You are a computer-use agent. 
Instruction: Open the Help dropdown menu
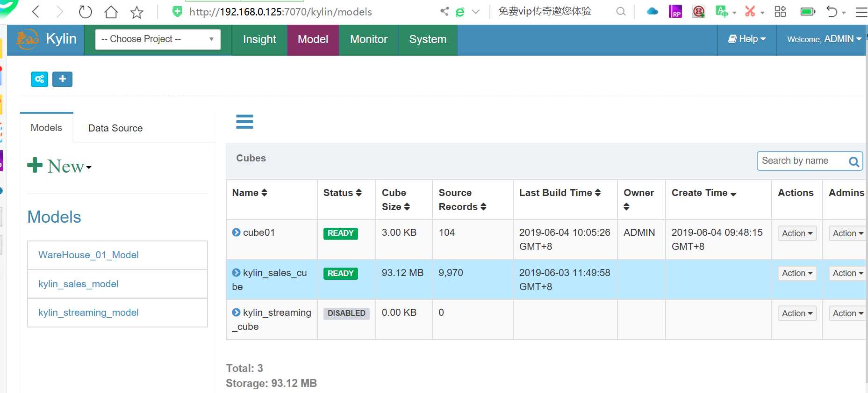[x=747, y=39]
